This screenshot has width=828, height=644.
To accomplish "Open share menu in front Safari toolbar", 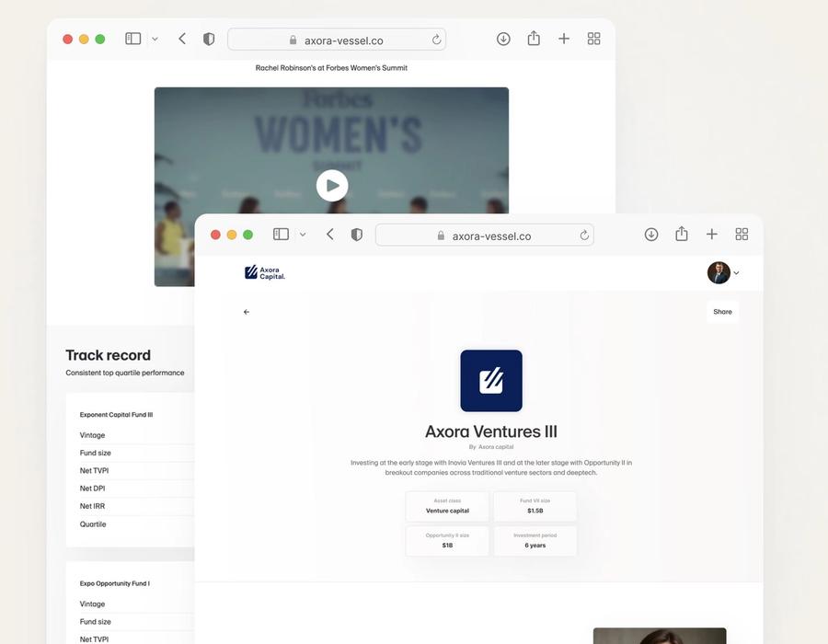I will (682, 234).
